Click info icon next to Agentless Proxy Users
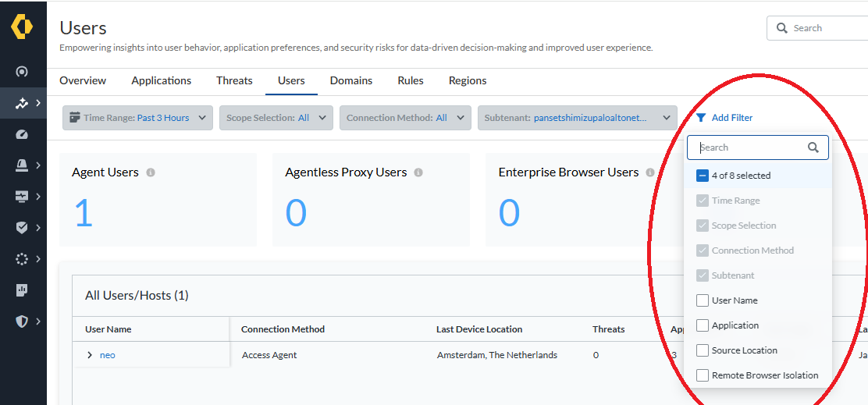 [418, 172]
